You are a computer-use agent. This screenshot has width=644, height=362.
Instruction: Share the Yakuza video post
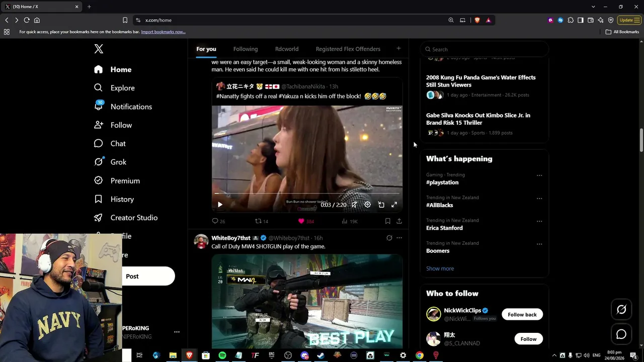(399, 221)
